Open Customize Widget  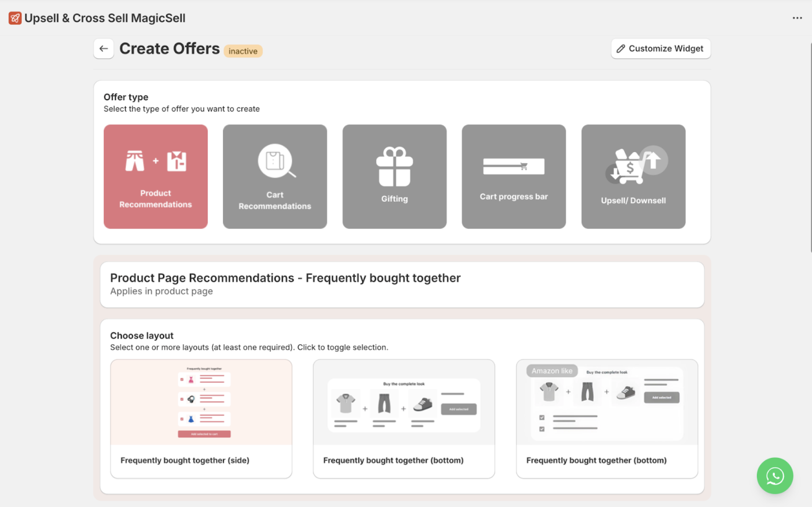tap(661, 49)
